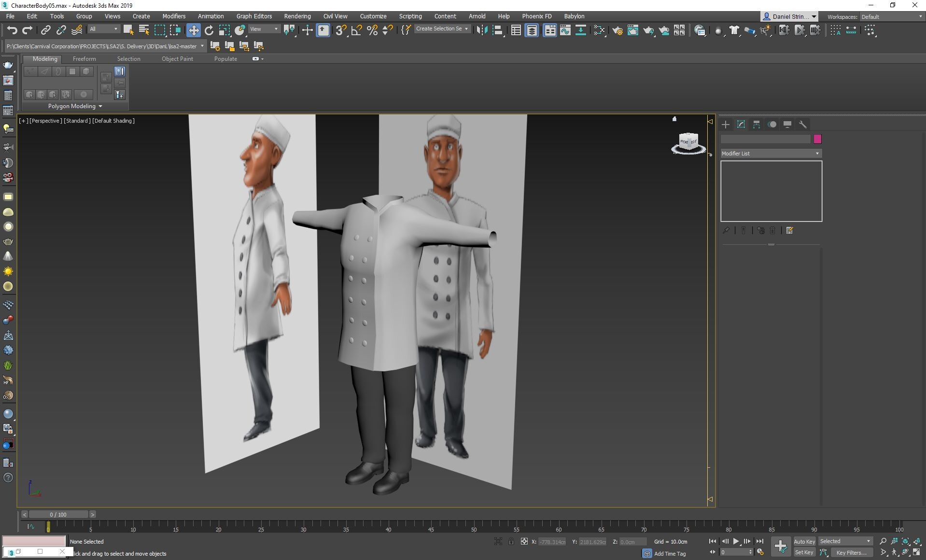Switch to the Freeform ribbon tab
The image size is (926, 560).
84,59
